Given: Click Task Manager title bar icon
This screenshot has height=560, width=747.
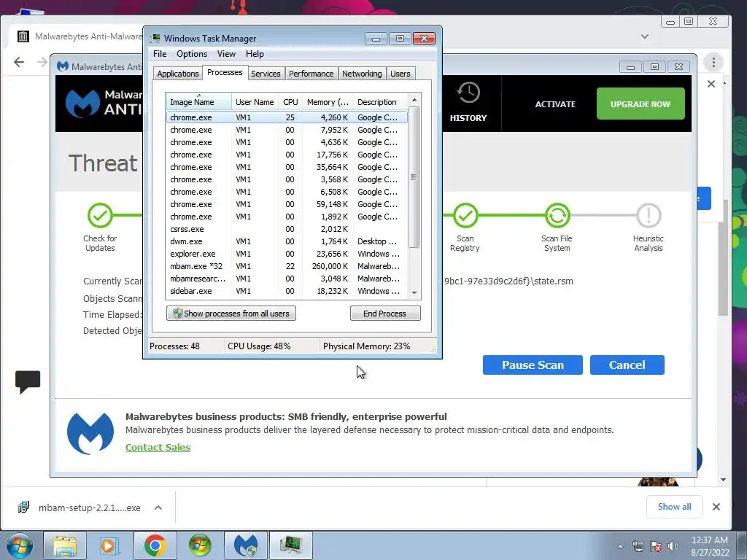Looking at the screenshot, I should 155,38.
